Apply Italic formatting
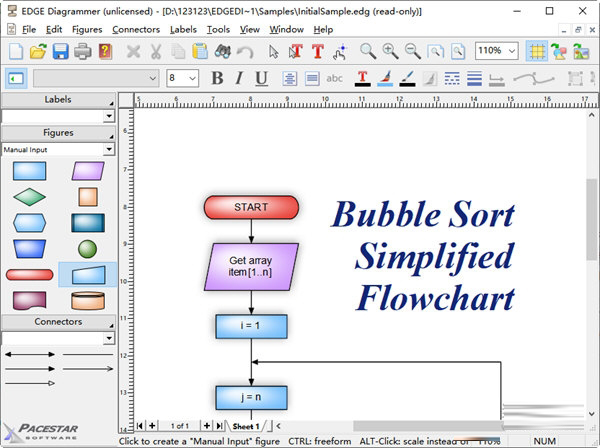This screenshot has width=600, height=448. pos(239,78)
